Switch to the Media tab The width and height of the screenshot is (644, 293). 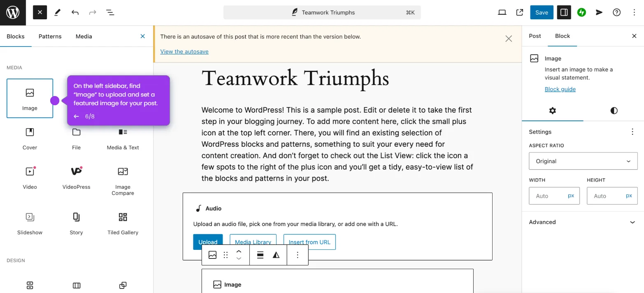pyautogui.click(x=84, y=36)
